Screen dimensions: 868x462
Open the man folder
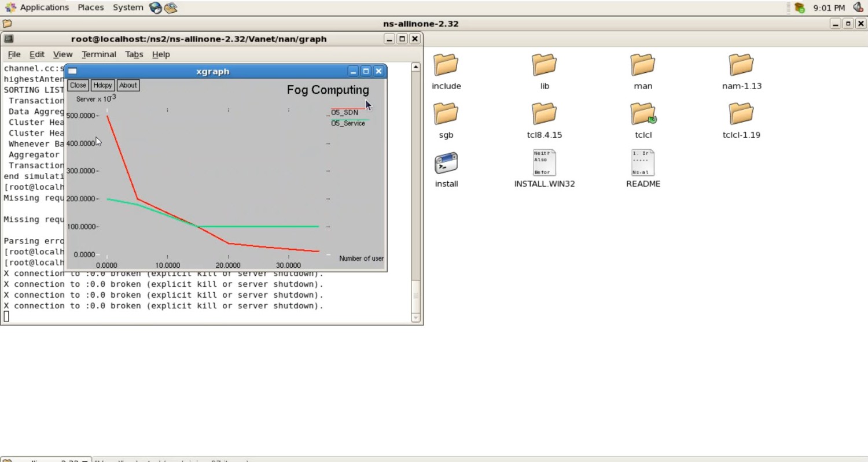[642, 65]
